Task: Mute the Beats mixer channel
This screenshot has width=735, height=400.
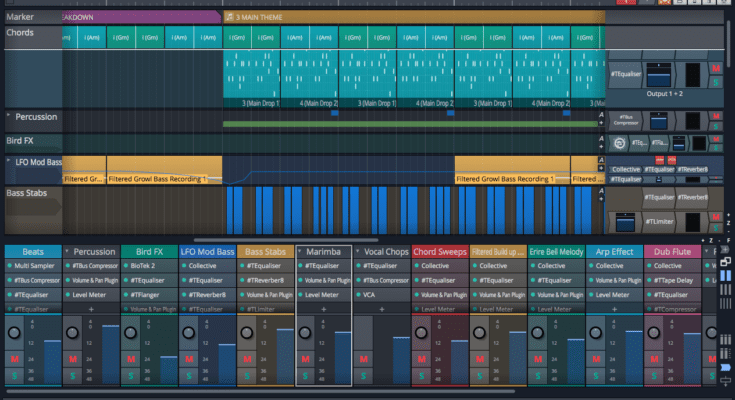Action: 15,357
